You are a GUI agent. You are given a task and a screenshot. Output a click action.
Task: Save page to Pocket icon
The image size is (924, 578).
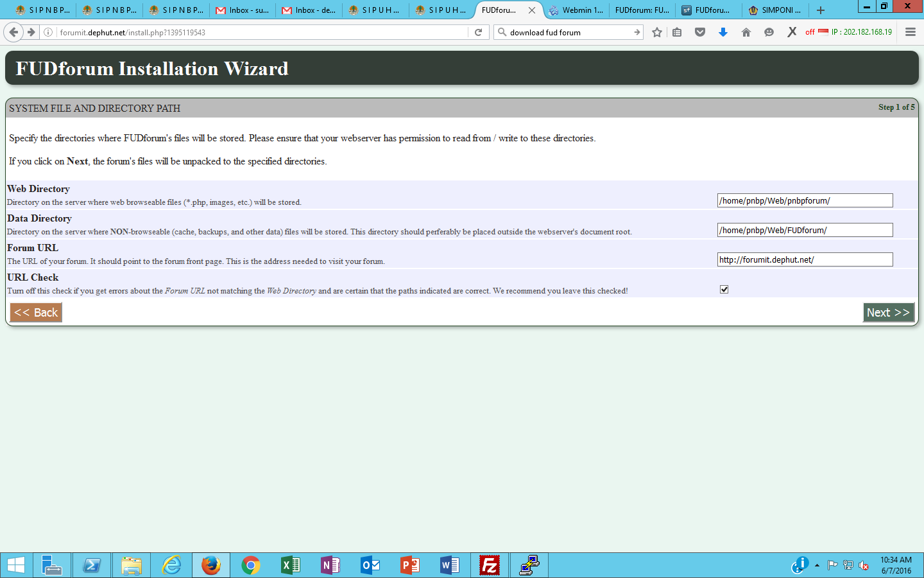tap(700, 32)
